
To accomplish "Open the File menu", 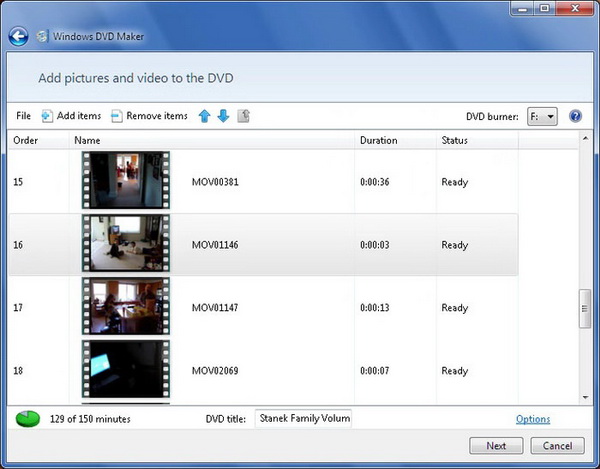I will coord(23,116).
